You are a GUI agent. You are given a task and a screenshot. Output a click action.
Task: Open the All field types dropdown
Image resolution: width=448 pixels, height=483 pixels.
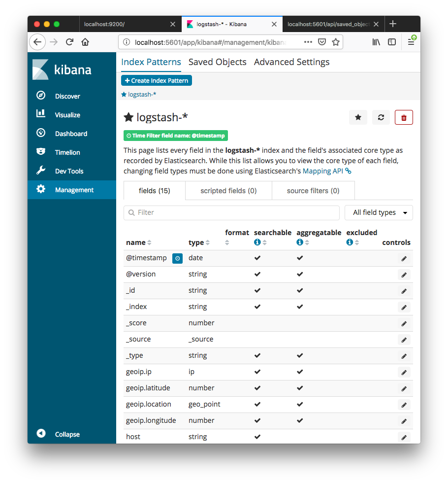tap(379, 212)
